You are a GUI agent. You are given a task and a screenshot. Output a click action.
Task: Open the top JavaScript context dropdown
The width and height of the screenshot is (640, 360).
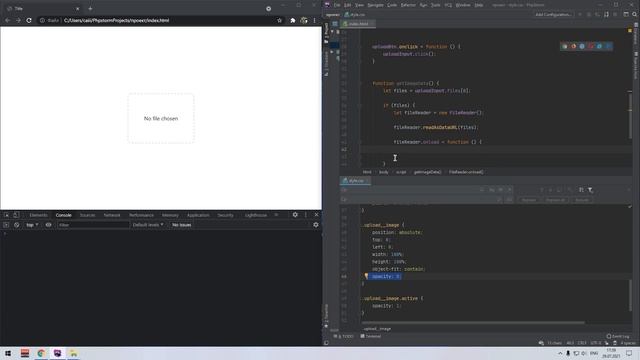click(32, 225)
